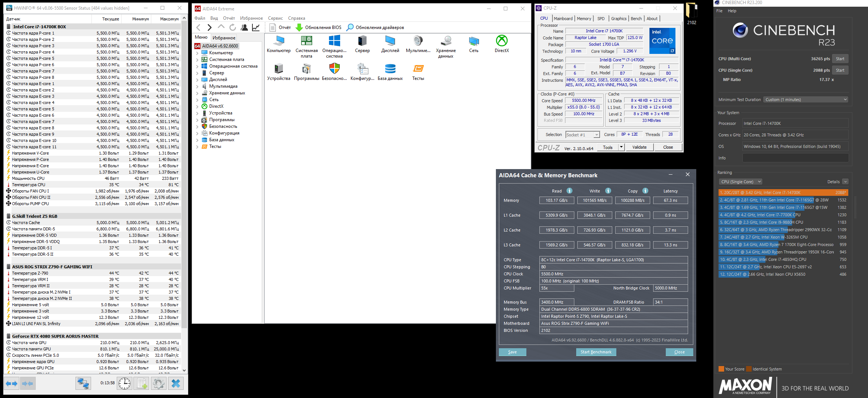Show info for Read column in AIDA64 benchmark
The width and height of the screenshot is (868, 398).
click(569, 191)
